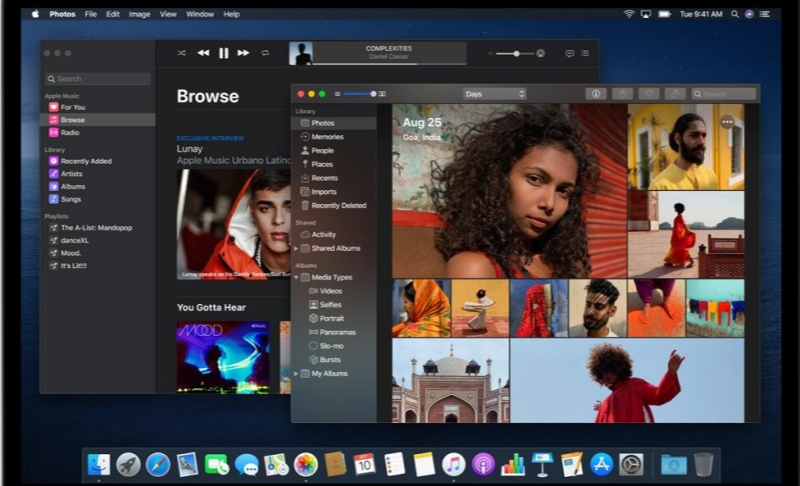
Task: Open Slo-mo media type
Action: [334, 346]
